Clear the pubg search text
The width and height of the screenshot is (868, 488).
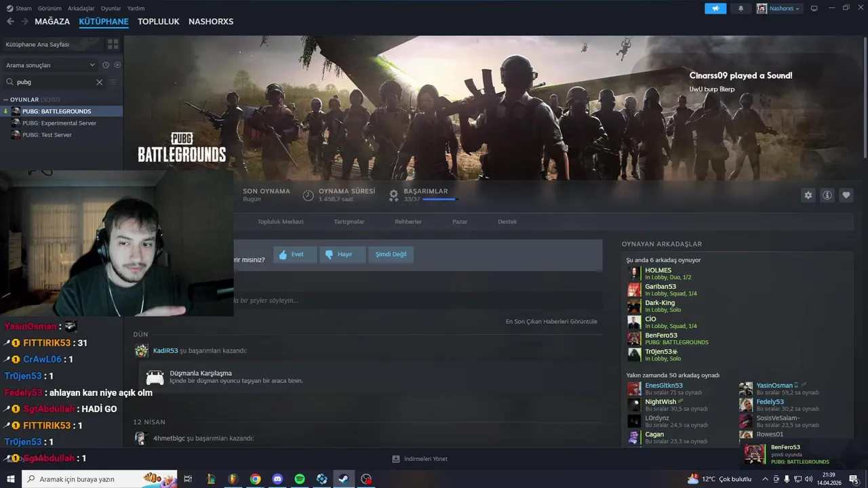point(99,82)
